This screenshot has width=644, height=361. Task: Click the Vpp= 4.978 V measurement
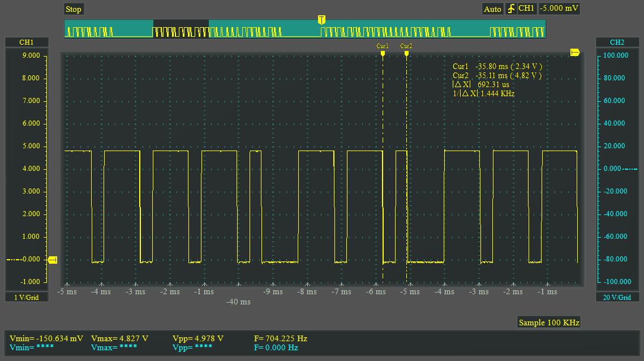(x=198, y=338)
